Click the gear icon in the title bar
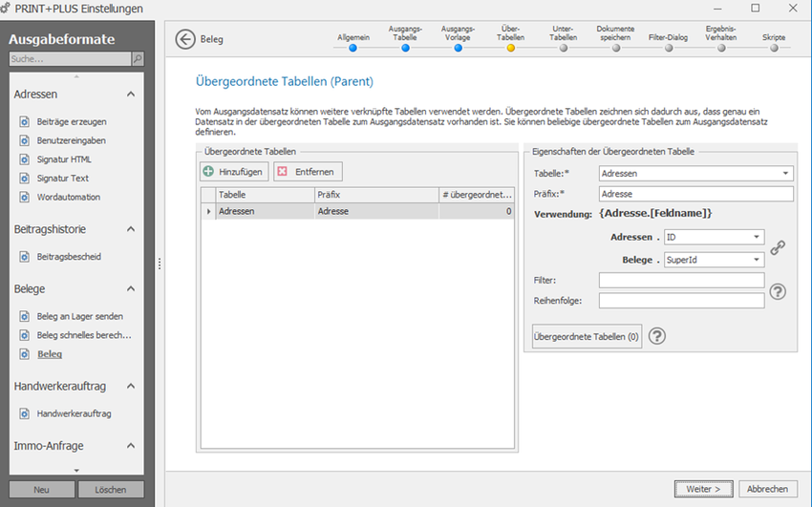The height and width of the screenshot is (507, 812). click(5, 8)
